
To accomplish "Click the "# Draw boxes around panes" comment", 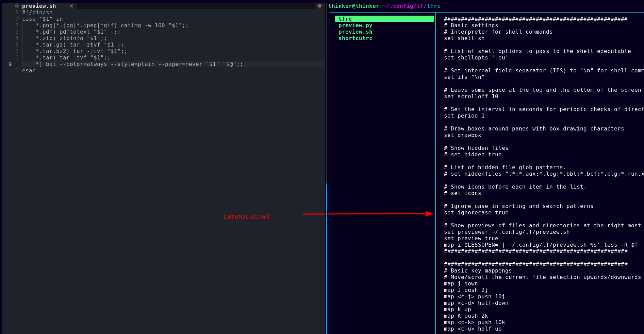I will (534, 128).
